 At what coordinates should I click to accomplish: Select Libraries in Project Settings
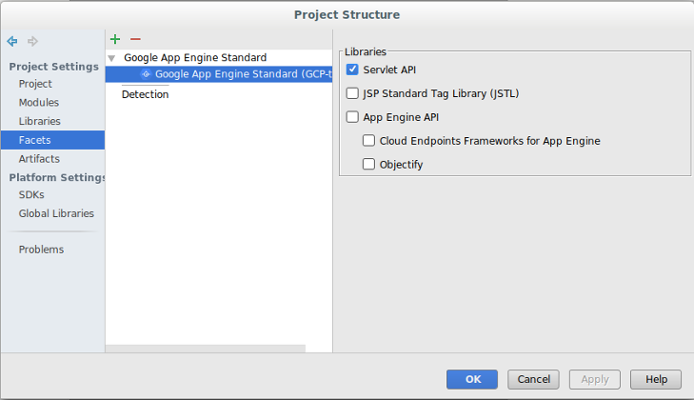39,121
